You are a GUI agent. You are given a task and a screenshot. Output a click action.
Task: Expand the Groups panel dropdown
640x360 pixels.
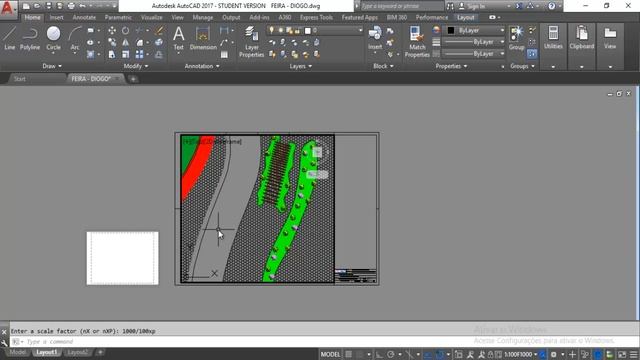click(522, 66)
